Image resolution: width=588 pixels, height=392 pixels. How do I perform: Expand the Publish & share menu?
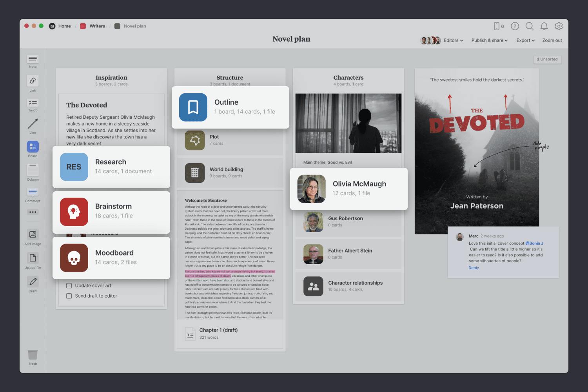click(489, 40)
